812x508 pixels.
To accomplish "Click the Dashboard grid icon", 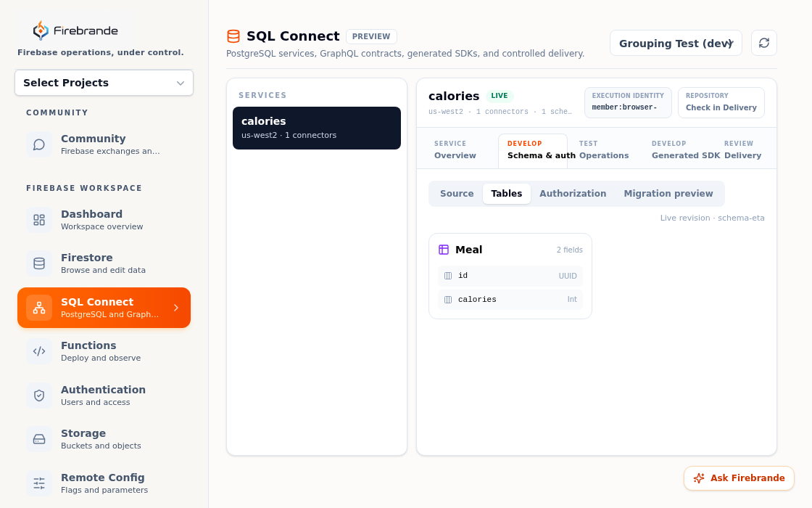I will (39, 220).
